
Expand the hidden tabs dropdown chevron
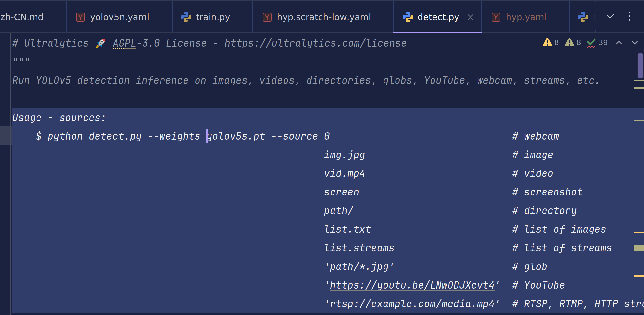pyautogui.click(x=610, y=16)
